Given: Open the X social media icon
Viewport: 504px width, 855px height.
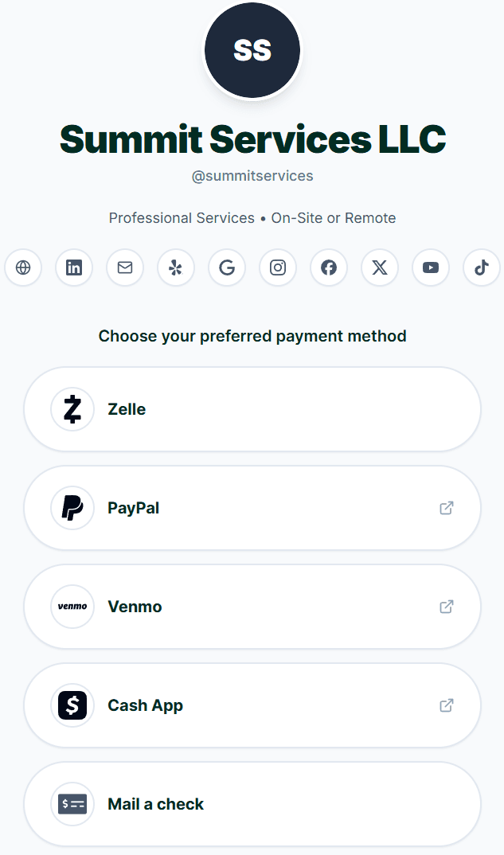Looking at the screenshot, I should click(379, 267).
